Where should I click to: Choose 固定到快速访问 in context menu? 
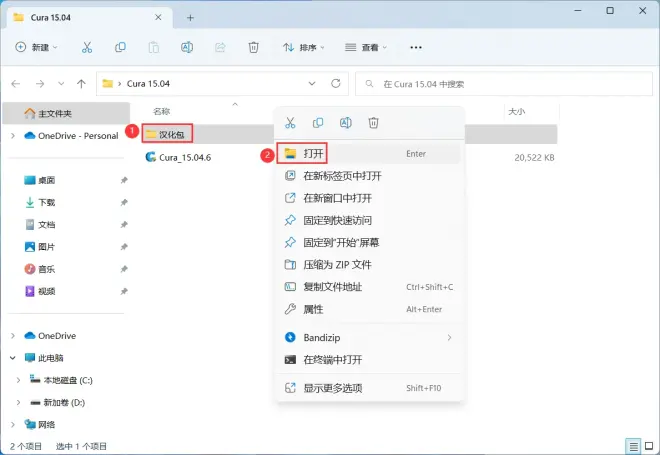[369, 220]
